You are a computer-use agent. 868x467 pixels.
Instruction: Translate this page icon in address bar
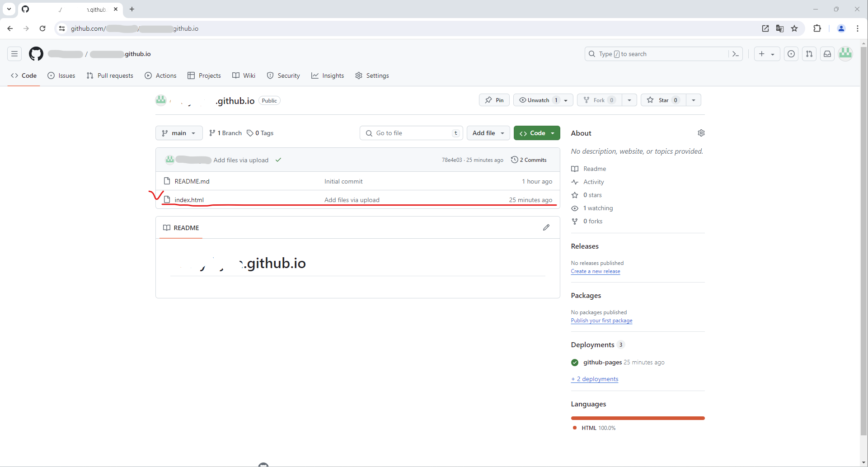pyautogui.click(x=780, y=28)
